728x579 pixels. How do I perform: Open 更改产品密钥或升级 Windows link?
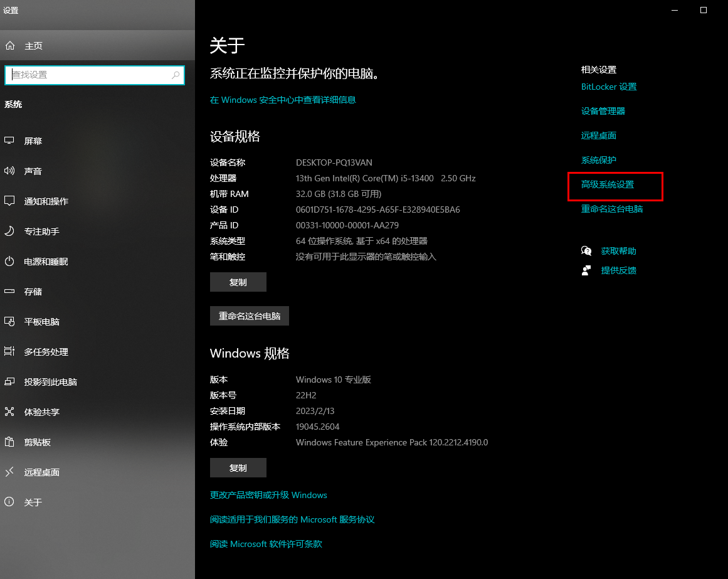(268, 495)
